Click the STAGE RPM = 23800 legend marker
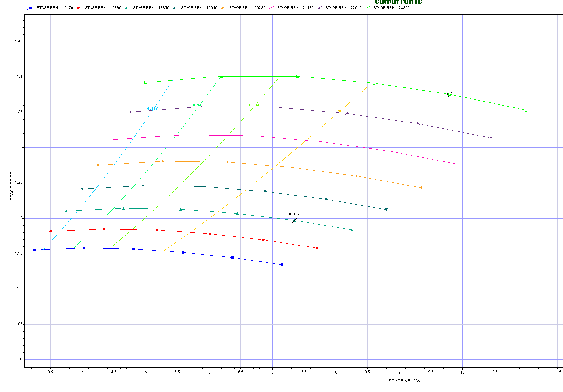 [x=367, y=8]
